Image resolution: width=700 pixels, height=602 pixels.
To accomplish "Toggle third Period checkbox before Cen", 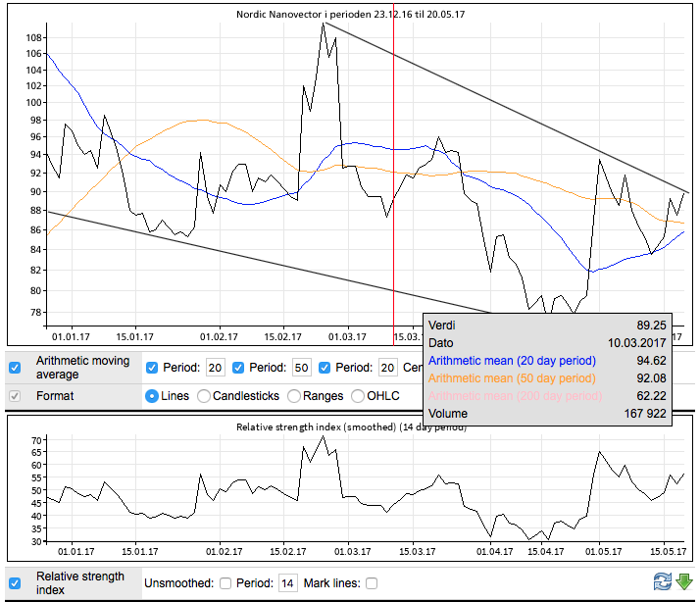I will click(x=325, y=368).
